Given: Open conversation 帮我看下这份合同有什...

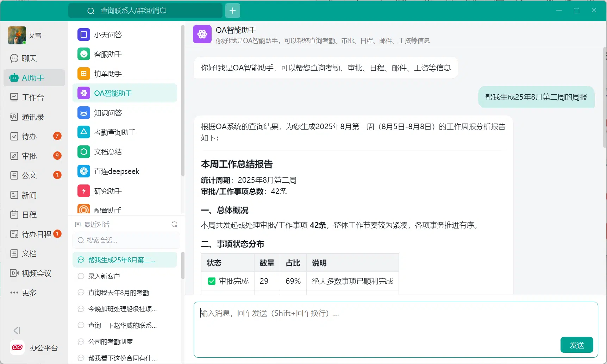Looking at the screenshot, I should (x=125, y=358).
